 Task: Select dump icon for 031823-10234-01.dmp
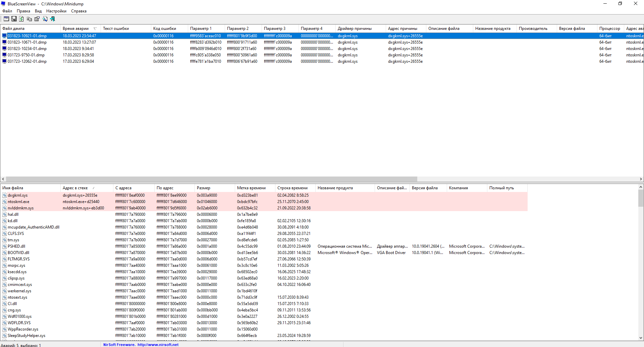pyautogui.click(x=4, y=49)
